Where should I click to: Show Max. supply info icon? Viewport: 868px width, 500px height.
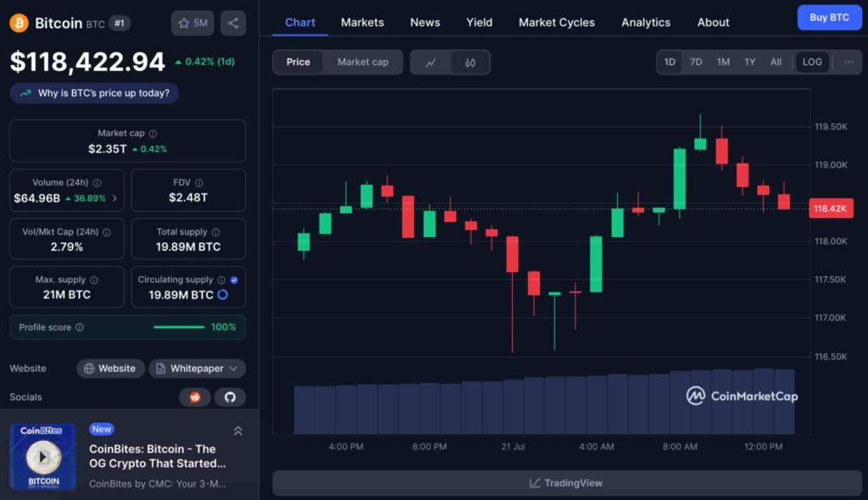click(93, 281)
